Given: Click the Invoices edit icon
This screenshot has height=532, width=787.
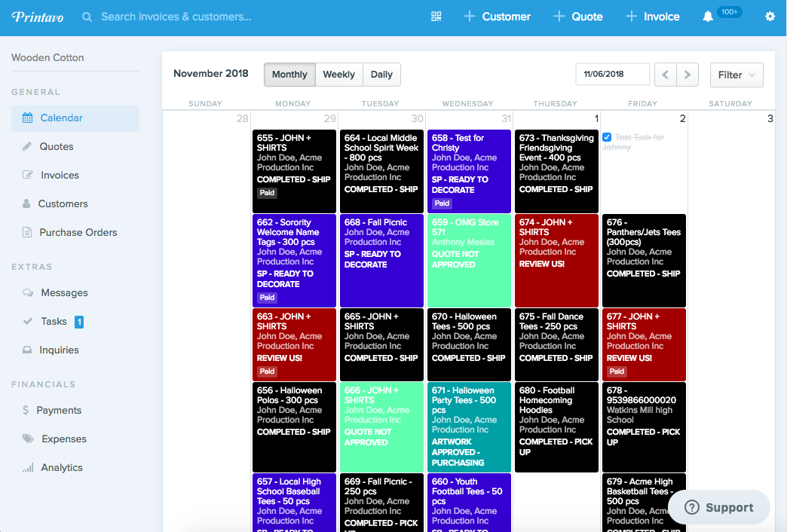Looking at the screenshot, I should pyautogui.click(x=28, y=175).
